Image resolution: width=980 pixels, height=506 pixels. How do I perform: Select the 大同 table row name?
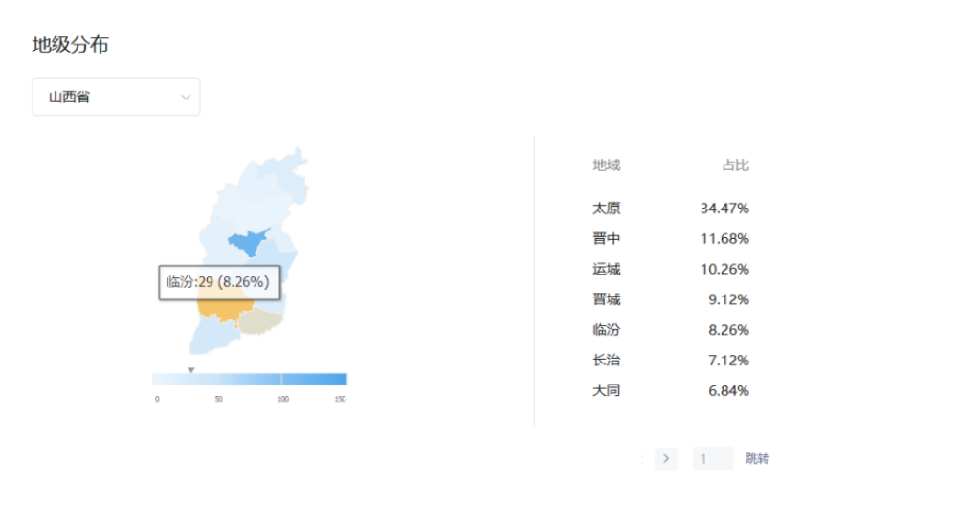(606, 390)
